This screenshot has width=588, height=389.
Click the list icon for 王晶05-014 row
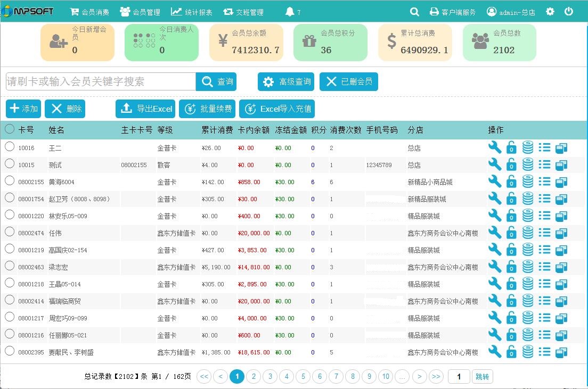[544, 284]
